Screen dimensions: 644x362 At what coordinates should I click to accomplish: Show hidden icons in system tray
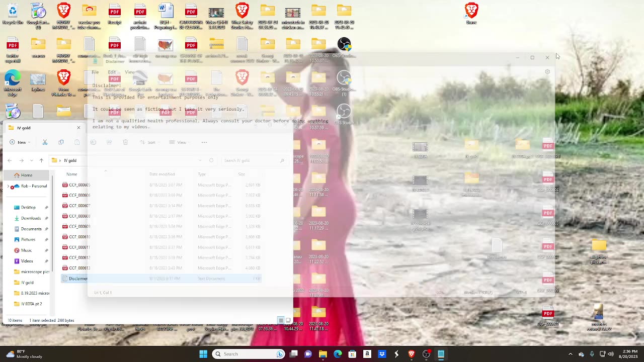coord(570,354)
